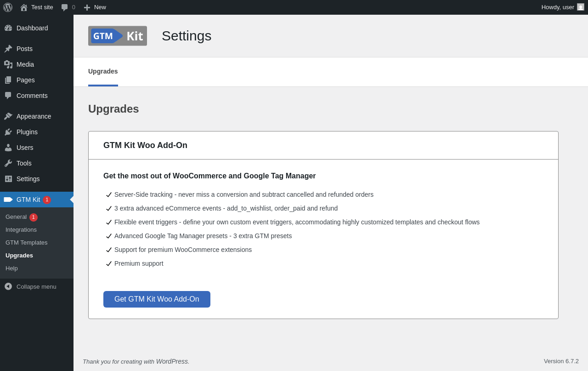Open the Appearance menu item
This screenshot has height=371, width=588.
tap(37, 116)
